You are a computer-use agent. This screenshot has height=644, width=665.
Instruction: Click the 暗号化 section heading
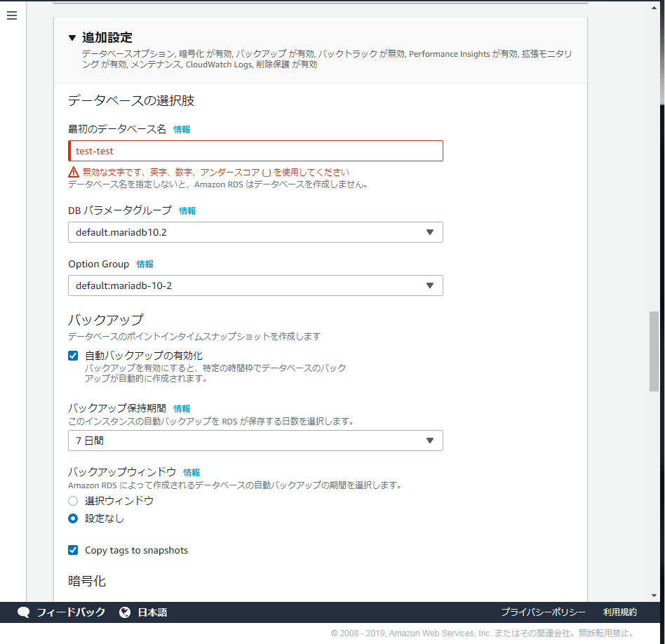[x=87, y=581]
